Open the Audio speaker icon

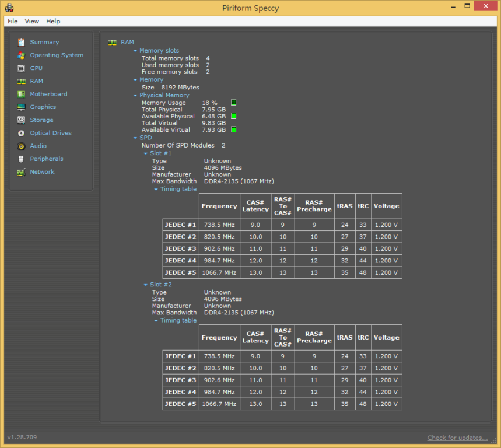pyautogui.click(x=21, y=146)
